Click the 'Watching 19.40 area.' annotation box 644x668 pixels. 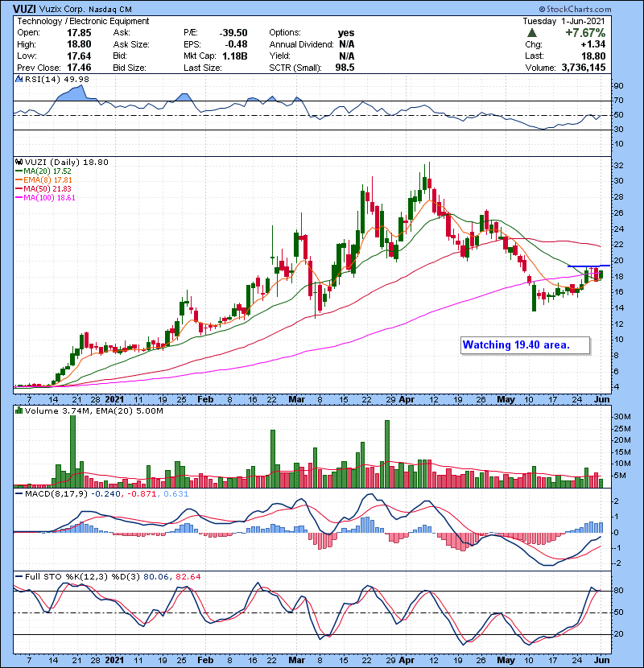tap(526, 345)
